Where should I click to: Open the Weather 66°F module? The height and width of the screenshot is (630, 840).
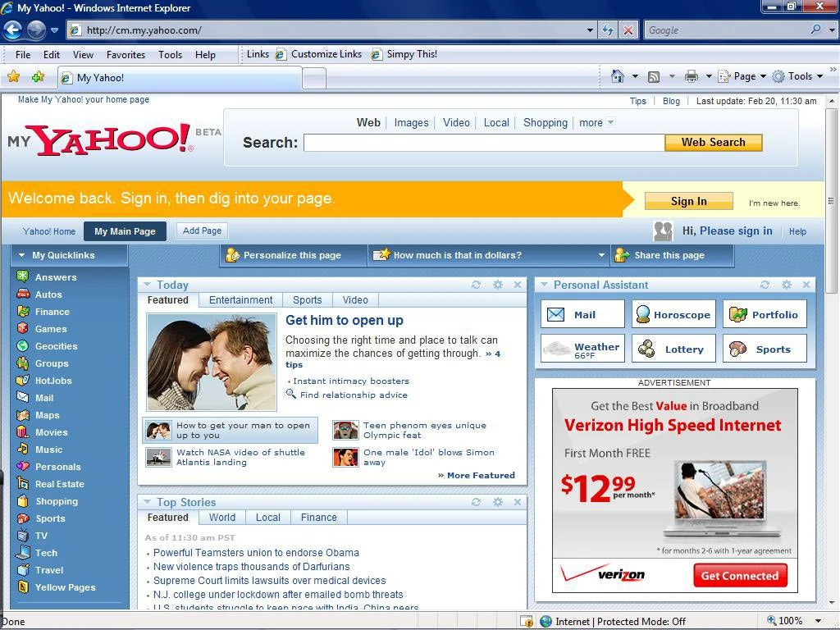582,348
